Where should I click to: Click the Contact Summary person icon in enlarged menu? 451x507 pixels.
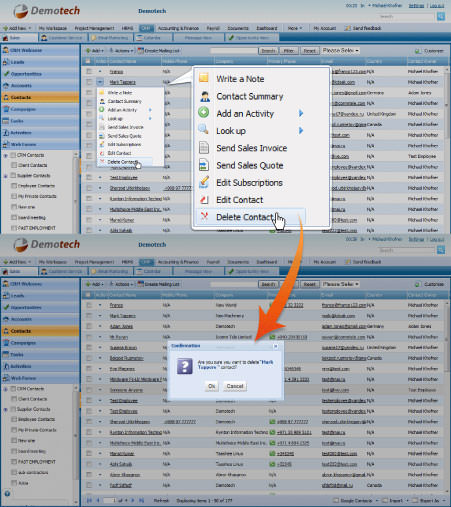click(204, 96)
